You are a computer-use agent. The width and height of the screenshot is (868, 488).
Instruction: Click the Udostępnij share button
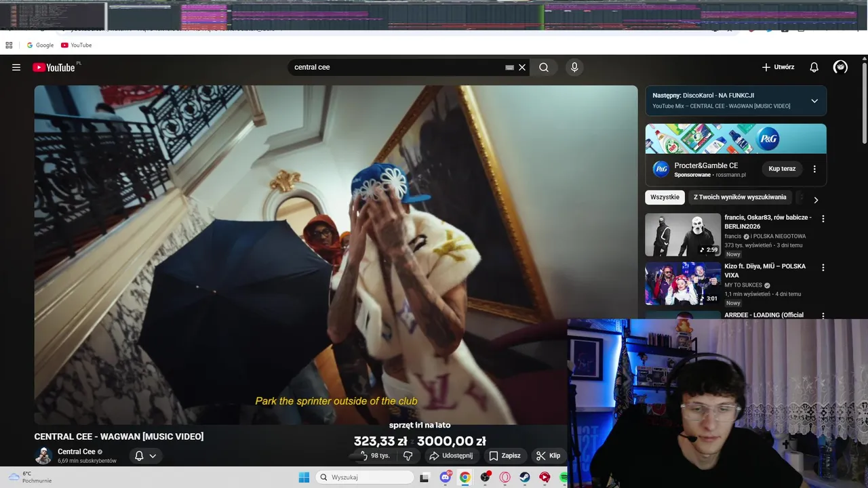[x=452, y=455]
